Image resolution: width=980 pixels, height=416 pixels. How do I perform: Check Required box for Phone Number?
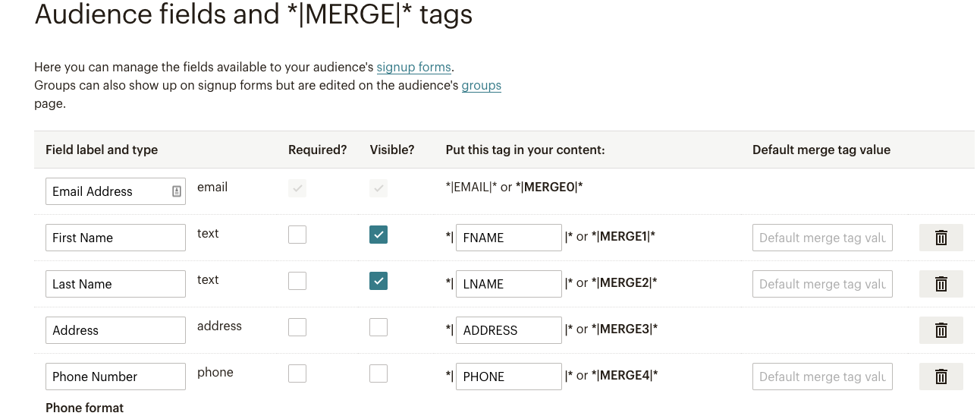[x=297, y=373]
